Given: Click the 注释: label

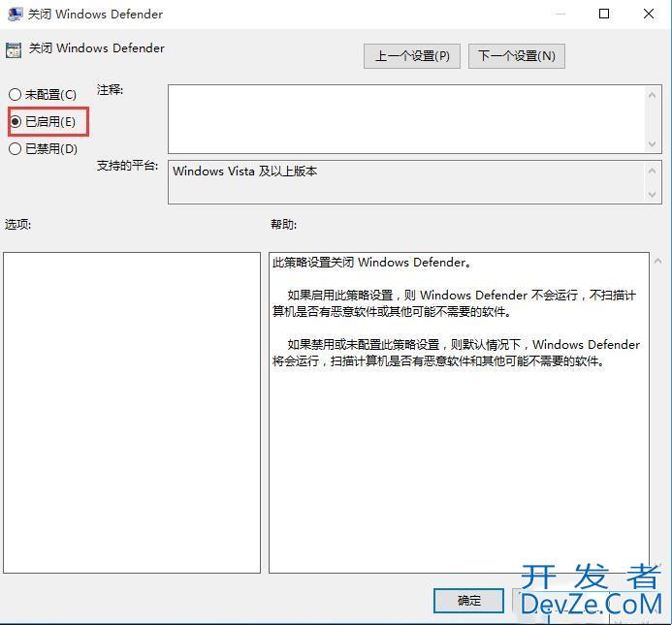Looking at the screenshot, I should (111, 90).
